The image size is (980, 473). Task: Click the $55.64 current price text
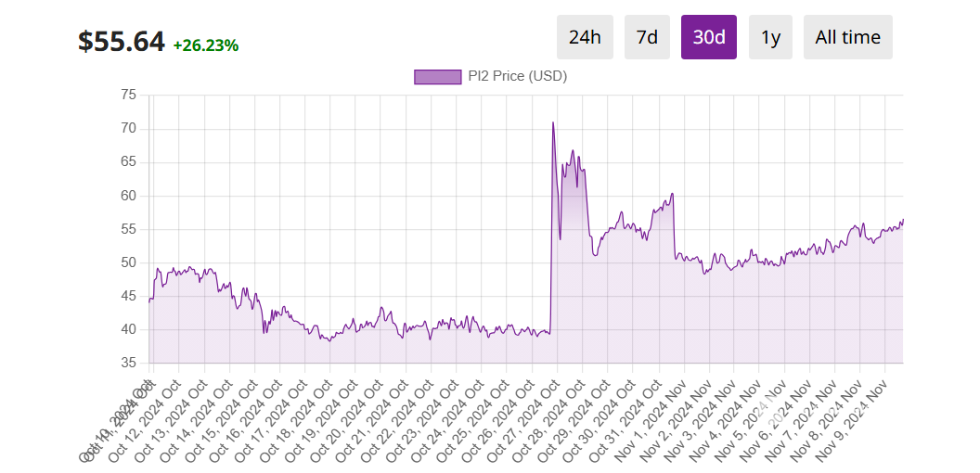pyautogui.click(x=122, y=41)
